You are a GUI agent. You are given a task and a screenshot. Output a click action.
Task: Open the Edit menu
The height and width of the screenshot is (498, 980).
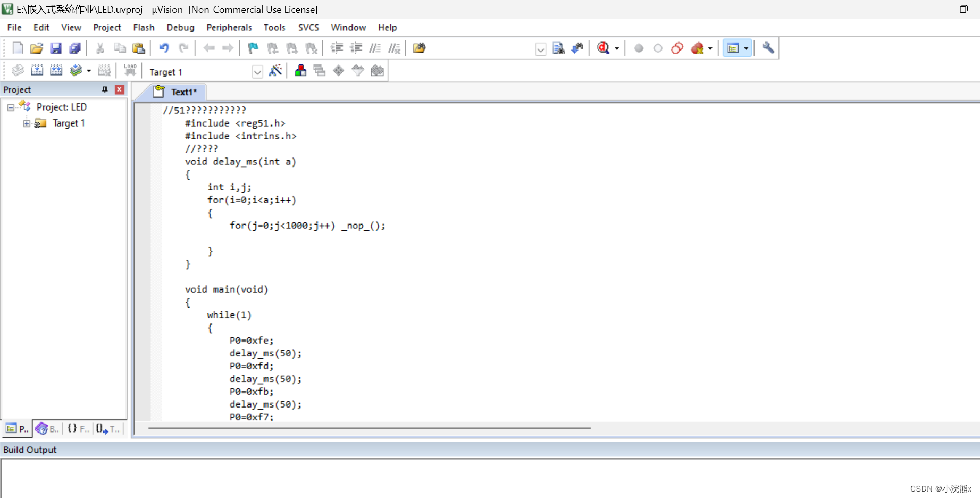coord(41,28)
